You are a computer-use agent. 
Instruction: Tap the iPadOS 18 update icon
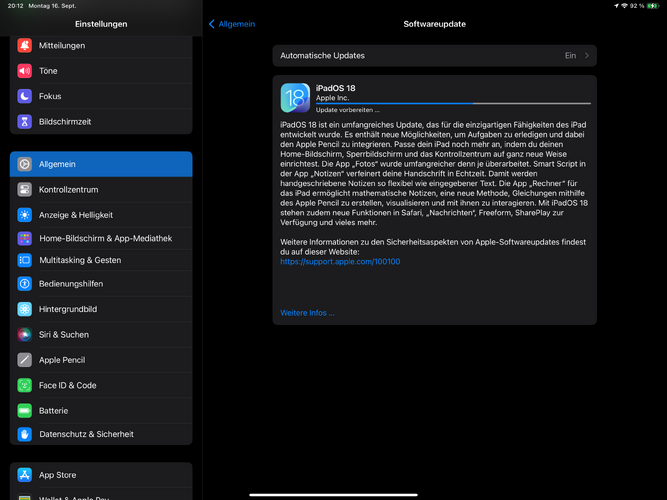[295, 98]
